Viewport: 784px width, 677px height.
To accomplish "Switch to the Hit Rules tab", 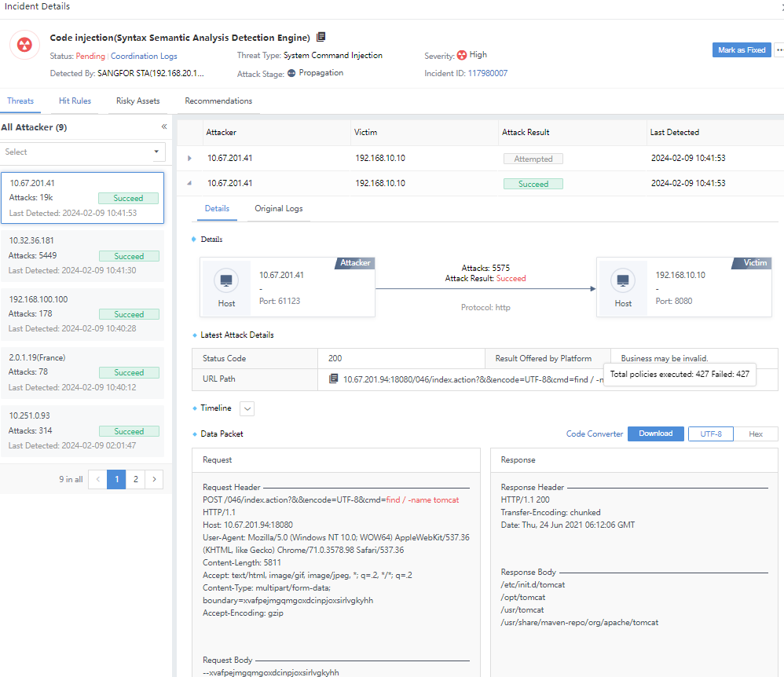I will [x=75, y=101].
